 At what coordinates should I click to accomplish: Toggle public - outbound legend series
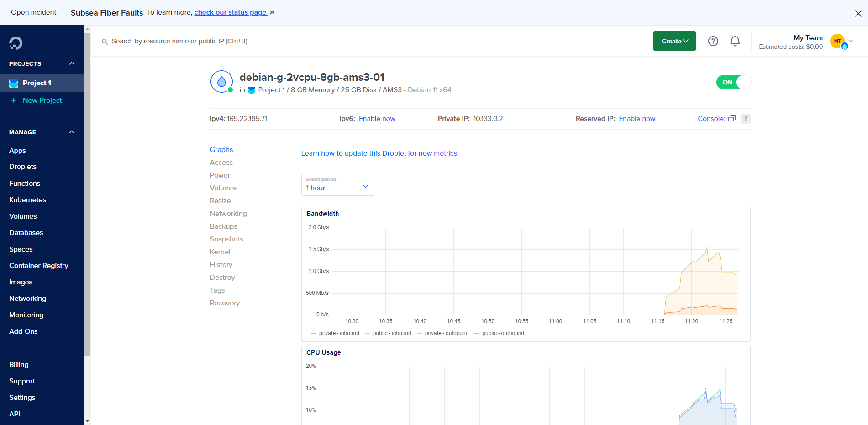[x=499, y=333]
